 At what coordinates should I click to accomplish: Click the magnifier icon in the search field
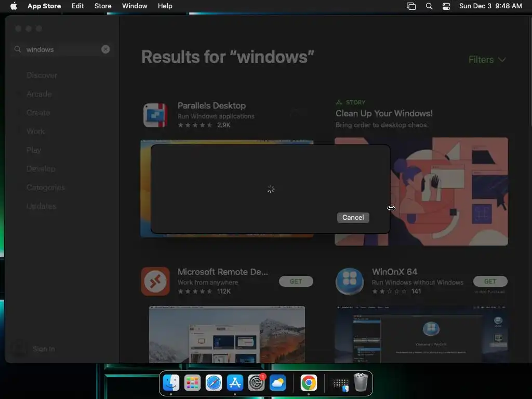(x=18, y=49)
